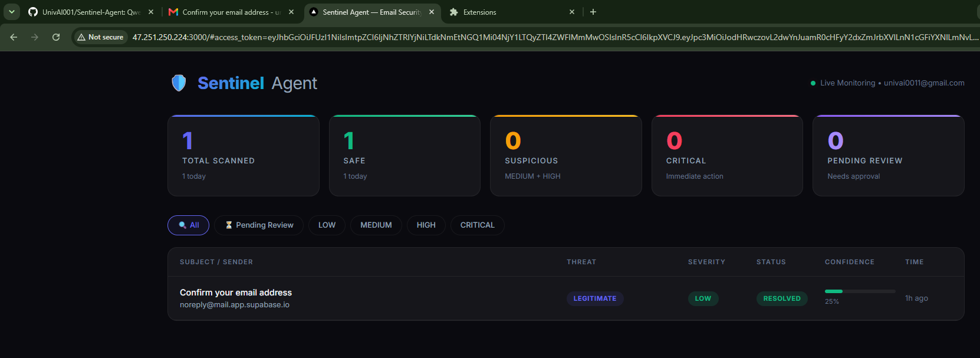Click the Sentinel shield logo icon
Viewport: 980px width, 358px height.
179,83
